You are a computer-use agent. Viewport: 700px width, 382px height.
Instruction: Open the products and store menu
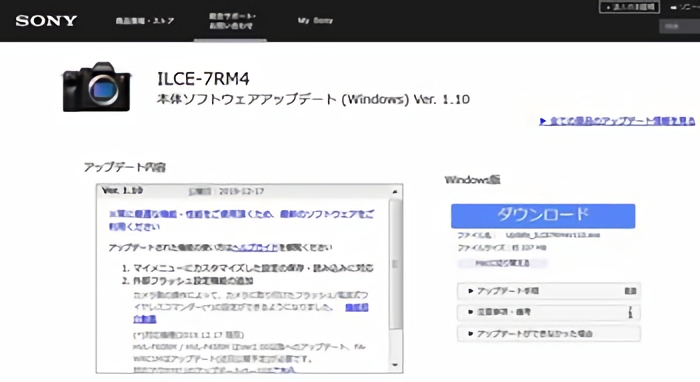click(x=145, y=21)
